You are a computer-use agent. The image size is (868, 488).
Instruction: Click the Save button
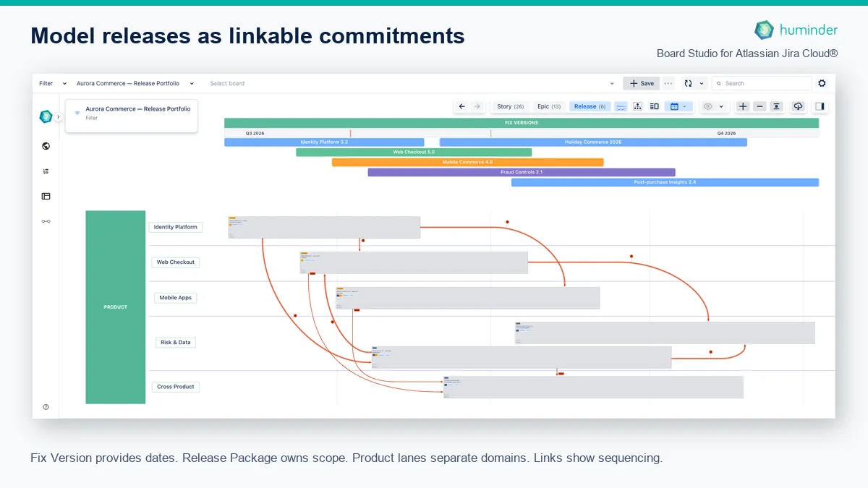(x=642, y=83)
